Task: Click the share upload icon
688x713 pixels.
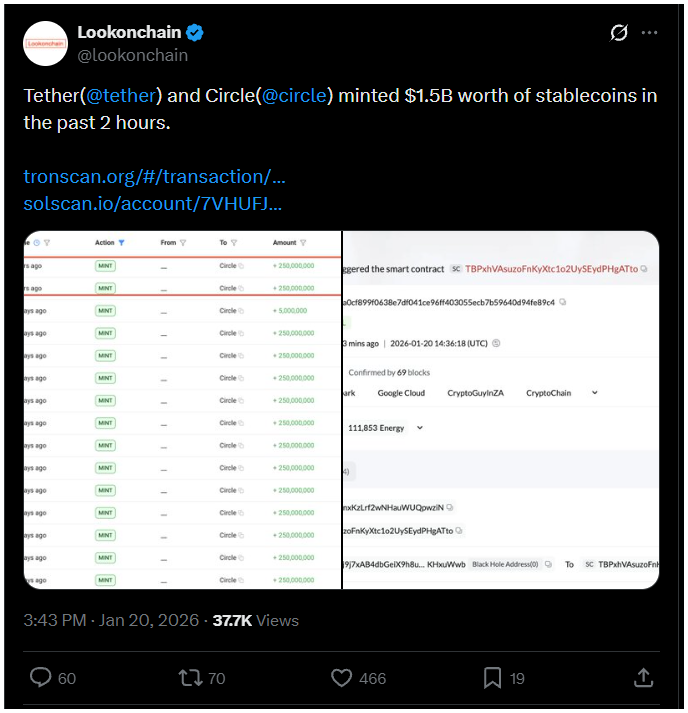Action: (645, 678)
